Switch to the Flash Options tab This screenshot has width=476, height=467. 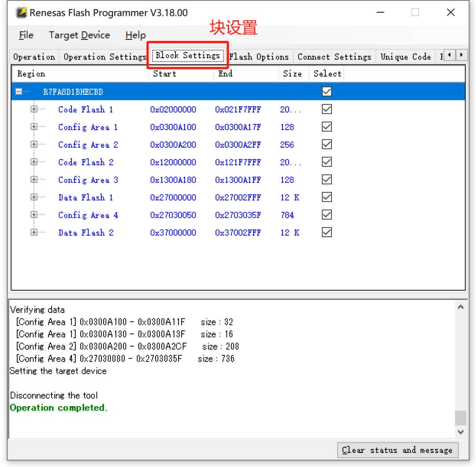[259, 57]
